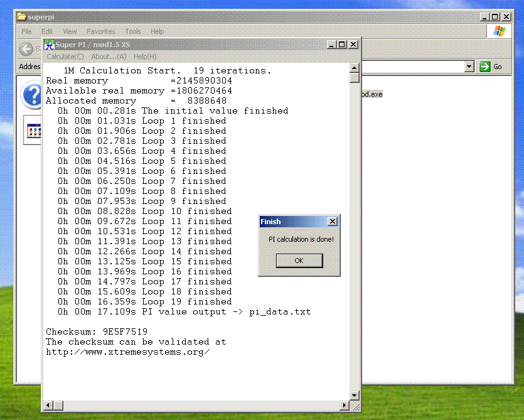Open the About...(A) menu in Super PI

(x=109, y=57)
